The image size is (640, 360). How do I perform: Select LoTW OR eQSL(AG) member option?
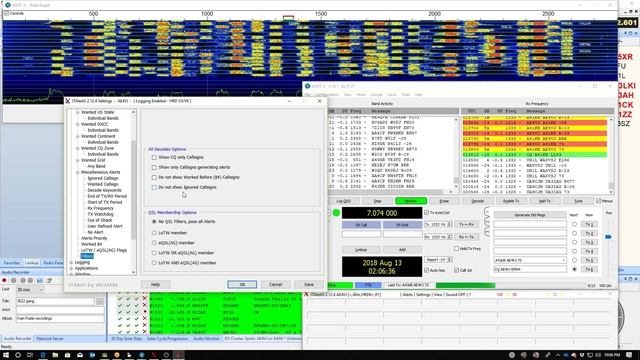154,253
